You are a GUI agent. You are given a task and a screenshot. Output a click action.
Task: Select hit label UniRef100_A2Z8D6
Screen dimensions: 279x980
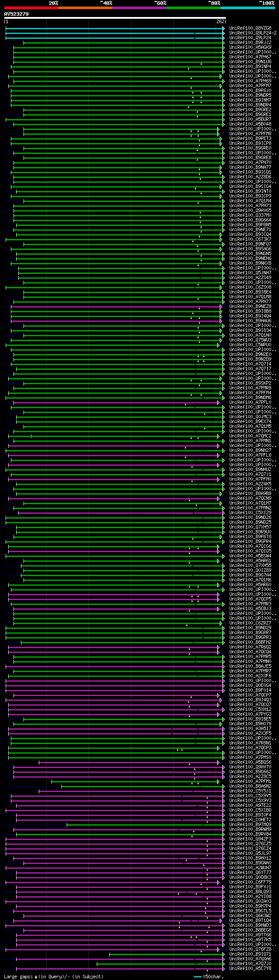pos(250,177)
